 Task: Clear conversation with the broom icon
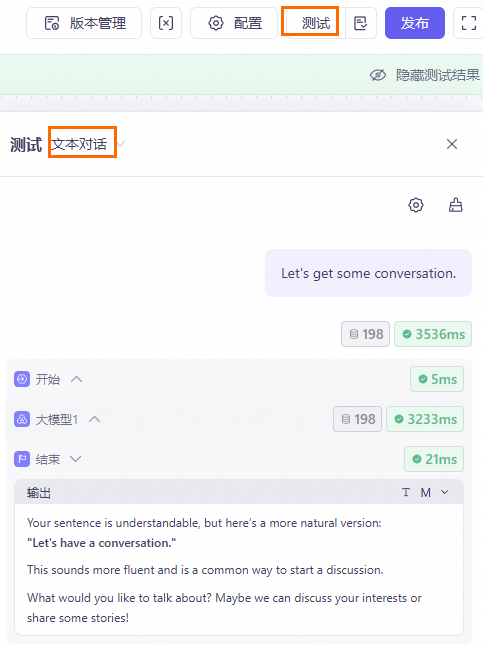(456, 205)
